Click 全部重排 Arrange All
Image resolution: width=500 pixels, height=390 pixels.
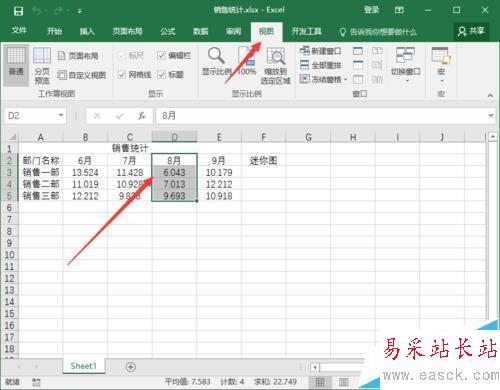(320, 65)
